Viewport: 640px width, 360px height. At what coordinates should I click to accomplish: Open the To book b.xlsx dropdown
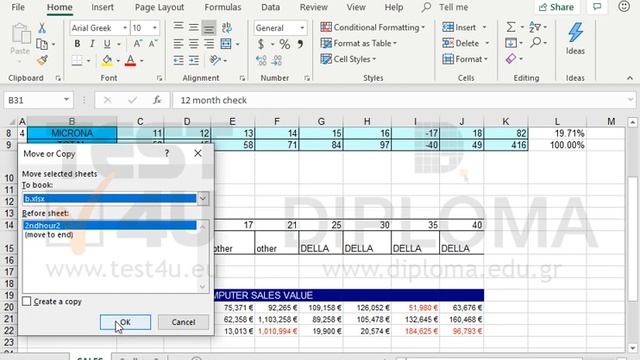[x=203, y=199]
